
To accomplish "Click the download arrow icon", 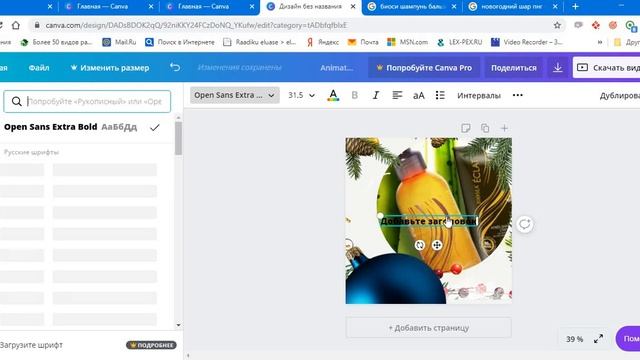I will pyautogui.click(x=558, y=68).
